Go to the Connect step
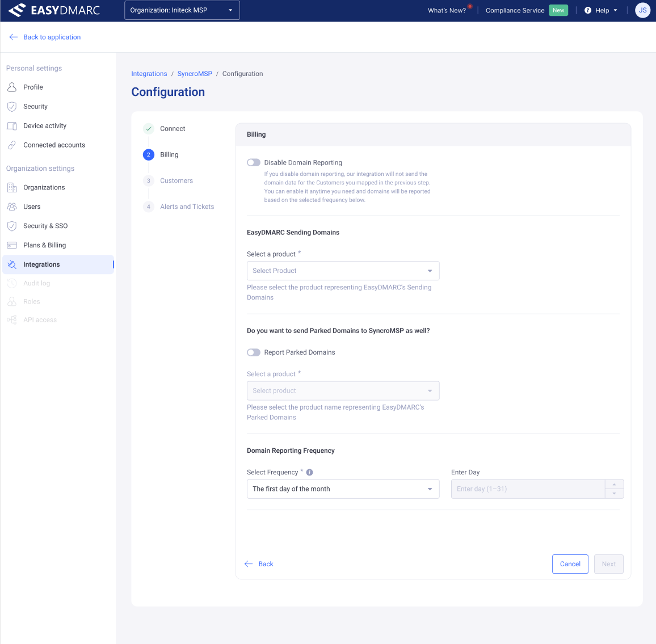Image resolution: width=656 pixels, height=644 pixels. [173, 129]
